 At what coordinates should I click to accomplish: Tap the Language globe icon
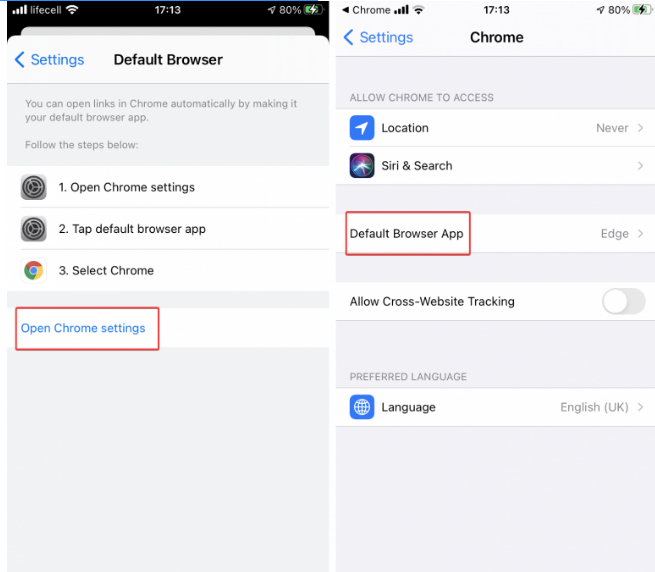coord(362,407)
